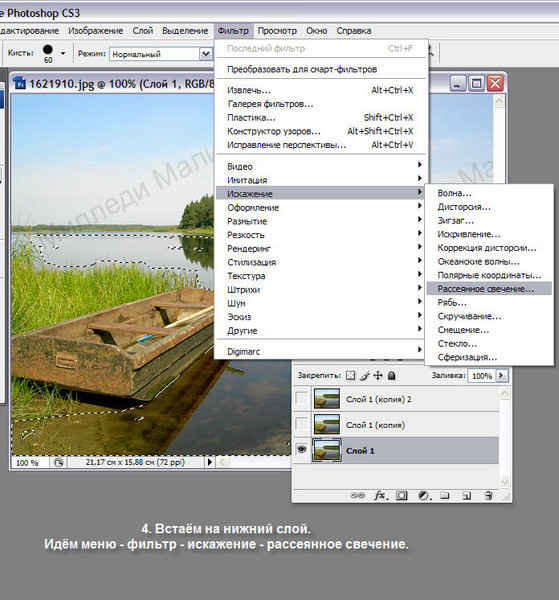Click the Заливка 100% field
This screenshot has width=559, height=600.
[482, 376]
